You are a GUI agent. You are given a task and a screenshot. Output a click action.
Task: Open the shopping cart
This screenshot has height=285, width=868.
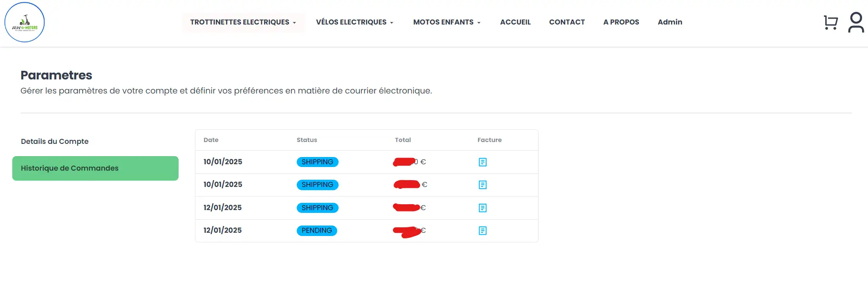click(830, 22)
